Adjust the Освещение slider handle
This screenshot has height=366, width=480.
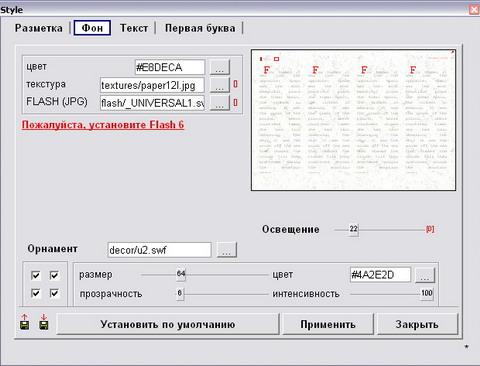coord(354,229)
